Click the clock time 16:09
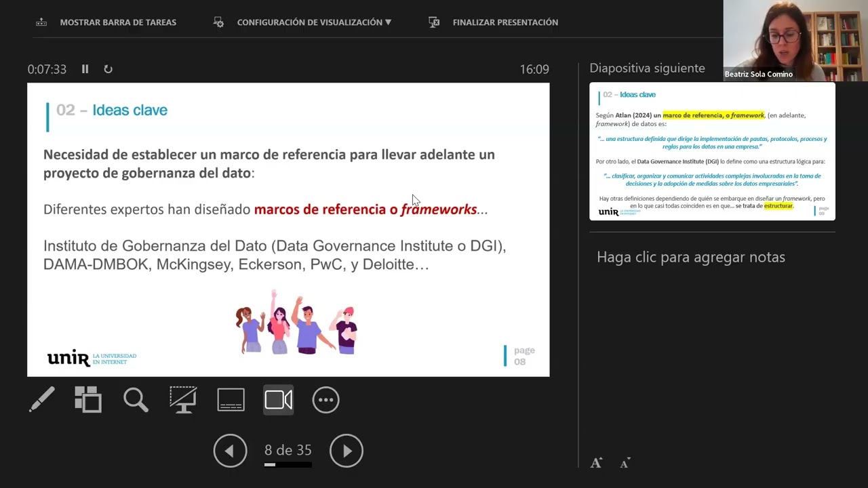This screenshot has width=868, height=488. click(x=534, y=69)
